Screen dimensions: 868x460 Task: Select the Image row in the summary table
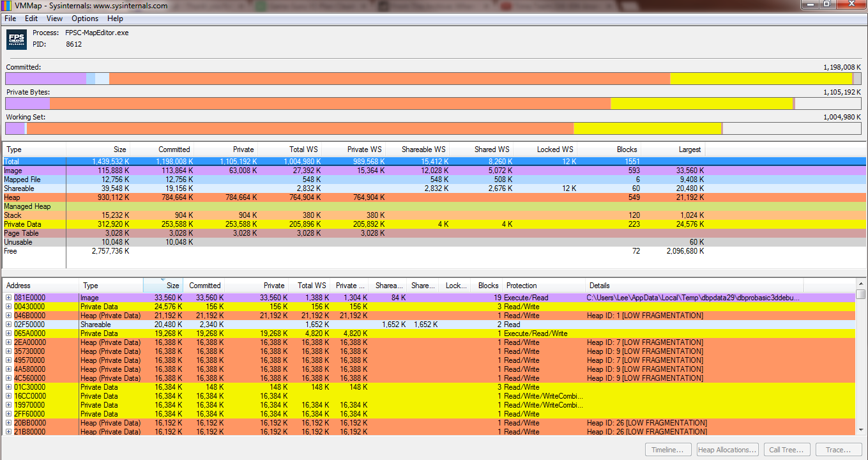434,171
